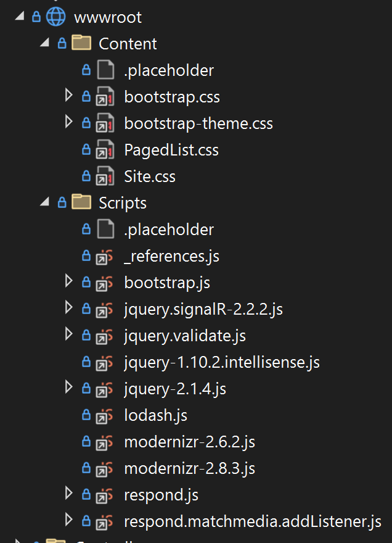Screen dimensions: 392x543
Task: Select respond.js file name
Action: (161, 495)
